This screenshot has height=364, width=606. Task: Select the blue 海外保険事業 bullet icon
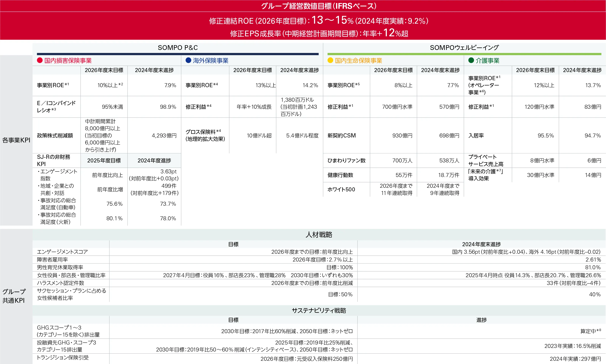[188, 61]
